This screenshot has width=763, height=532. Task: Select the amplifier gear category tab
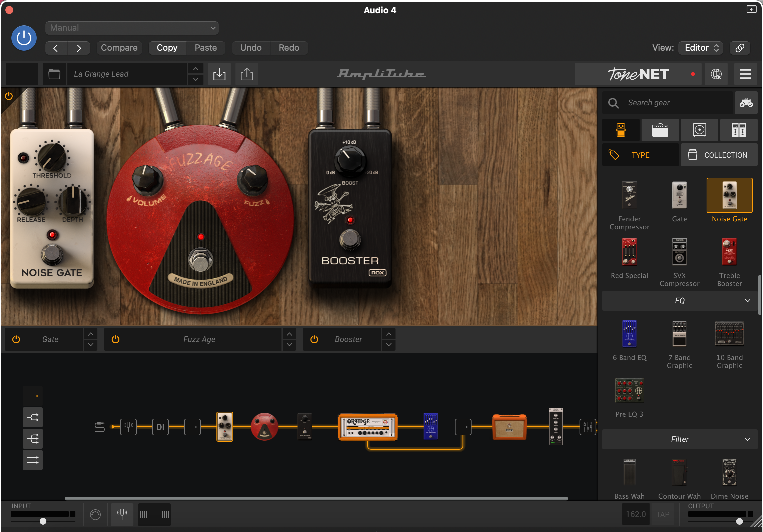click(x=660, y=130)
